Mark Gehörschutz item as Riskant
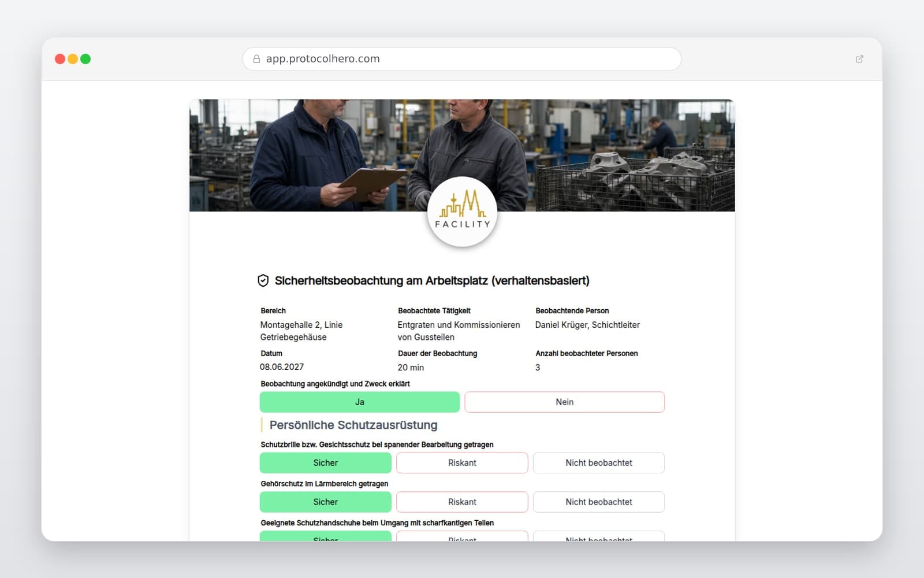The height and width of the screenshot is (578, 924). tap(462, 502)
